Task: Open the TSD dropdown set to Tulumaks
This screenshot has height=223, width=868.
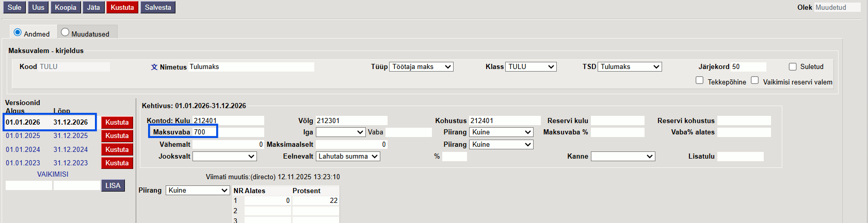Action: pyautogui.click(x=630, y=67)
